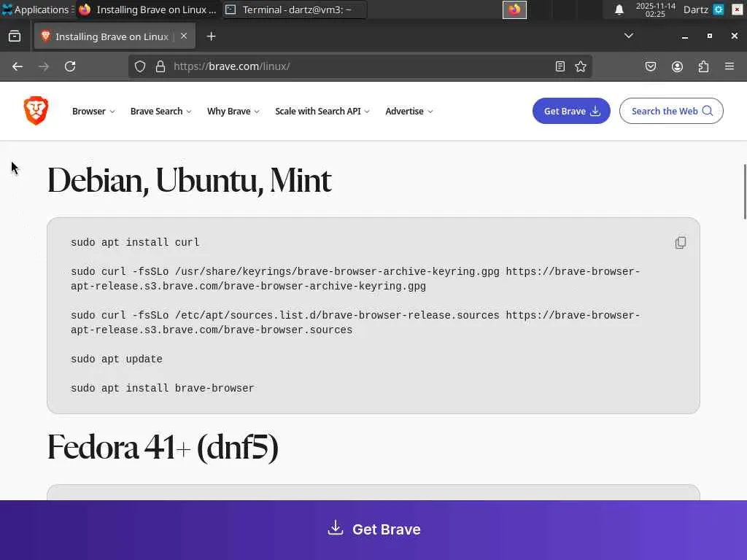
Task: Click the Search the Web button
Action: click(671, 111)
